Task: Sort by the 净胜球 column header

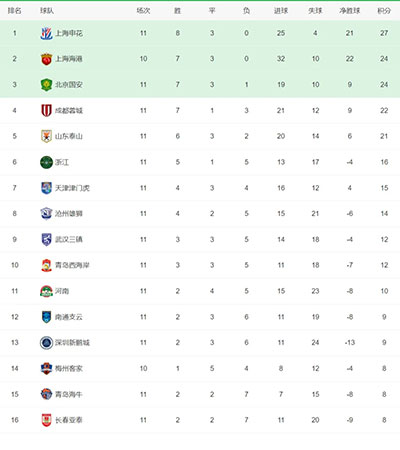Action: click(350, 11)
